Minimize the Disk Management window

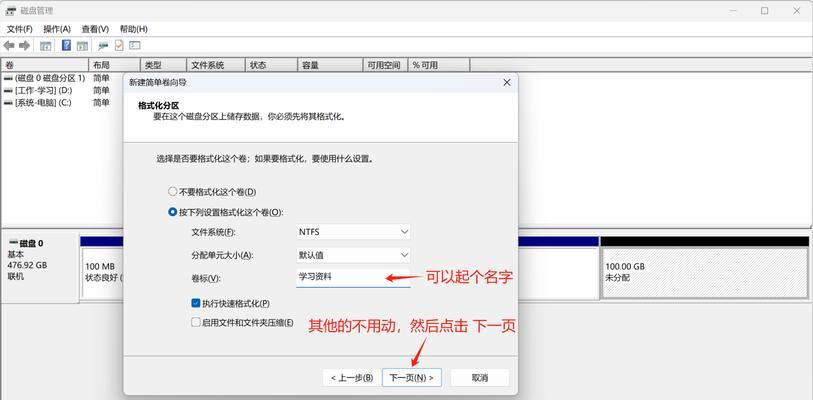(732, 11)
